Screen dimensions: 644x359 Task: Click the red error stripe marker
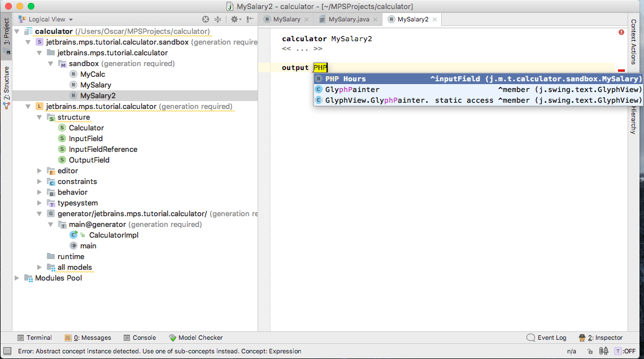click(621, 71)
